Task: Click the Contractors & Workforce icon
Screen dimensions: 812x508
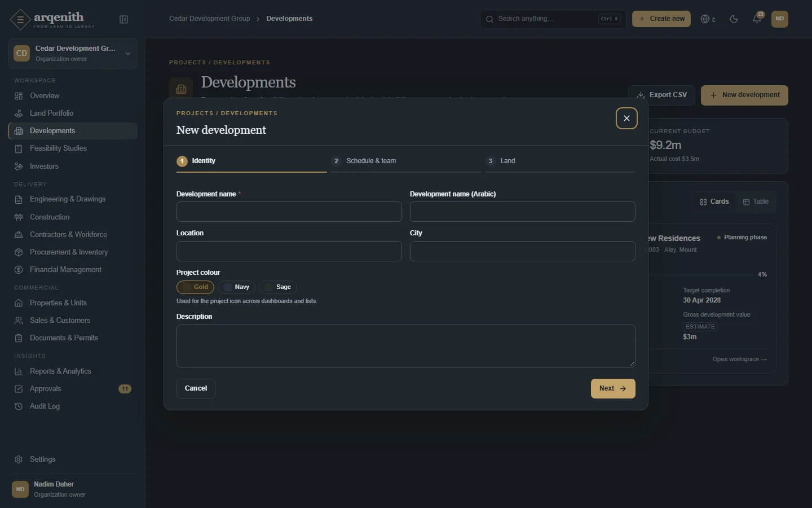Action: pyautogui.click(x=19, y=235)
